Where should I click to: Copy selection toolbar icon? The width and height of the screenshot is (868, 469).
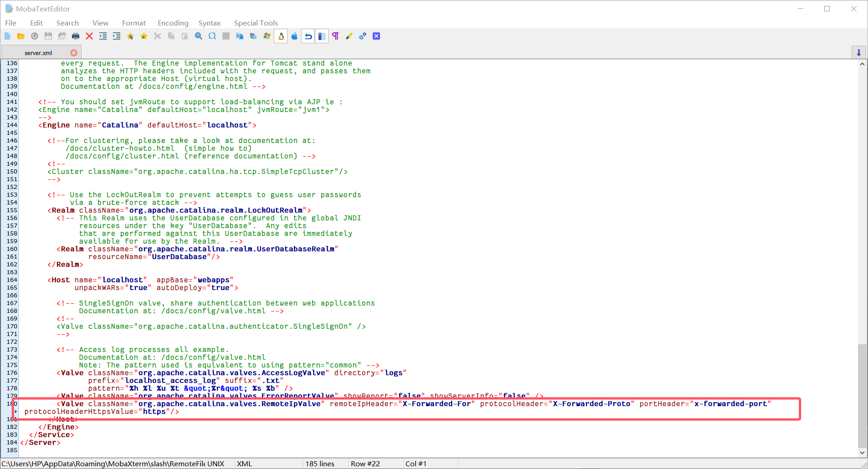point(171,36)
